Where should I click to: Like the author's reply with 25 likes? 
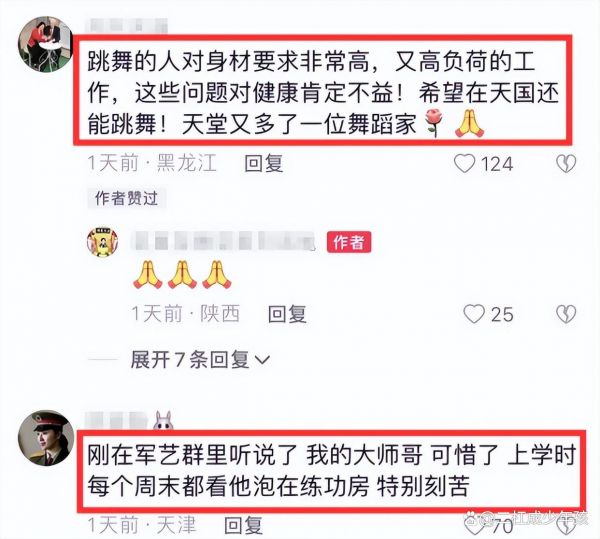[474, 314]
